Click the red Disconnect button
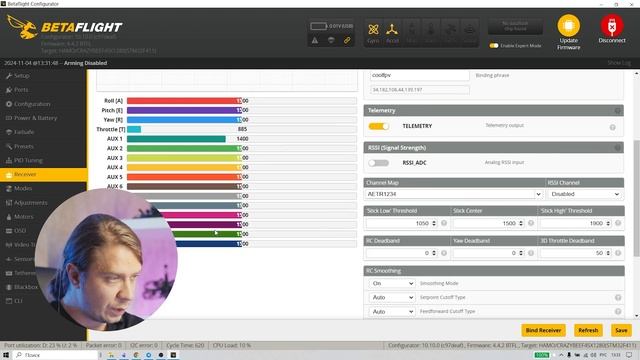Viewport: 640px width, 360px height. click(x=611, y=29)
